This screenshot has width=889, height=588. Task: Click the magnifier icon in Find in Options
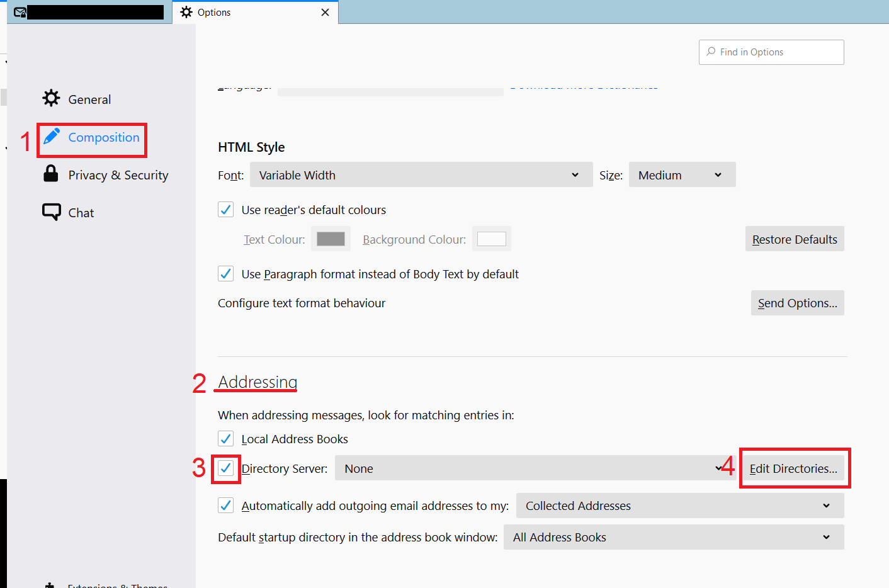[711, 52]
